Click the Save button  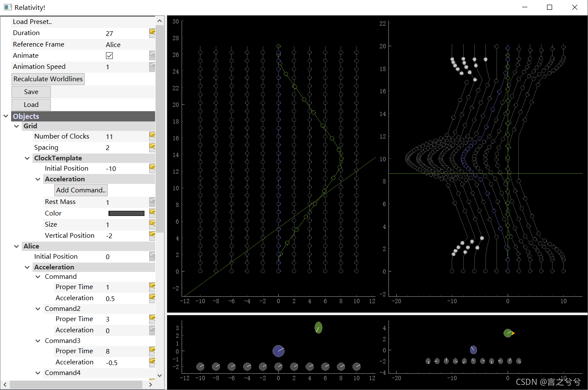click(31, 92)
